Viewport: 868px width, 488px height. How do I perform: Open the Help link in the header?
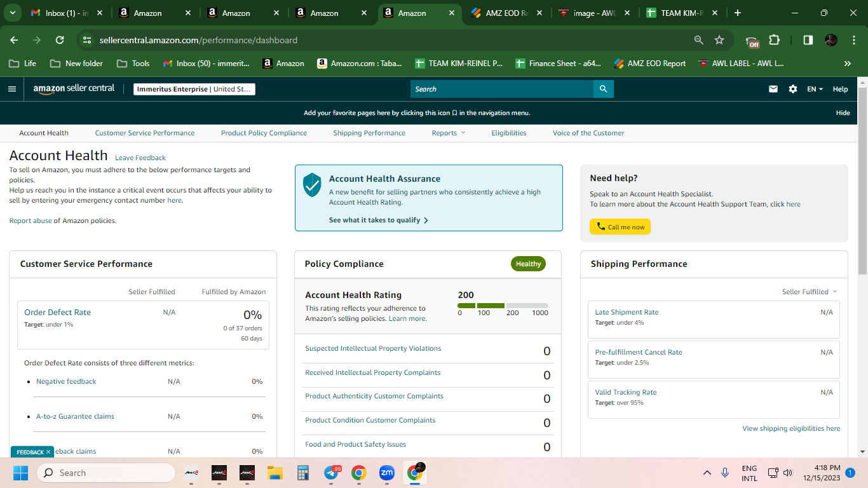840,89
